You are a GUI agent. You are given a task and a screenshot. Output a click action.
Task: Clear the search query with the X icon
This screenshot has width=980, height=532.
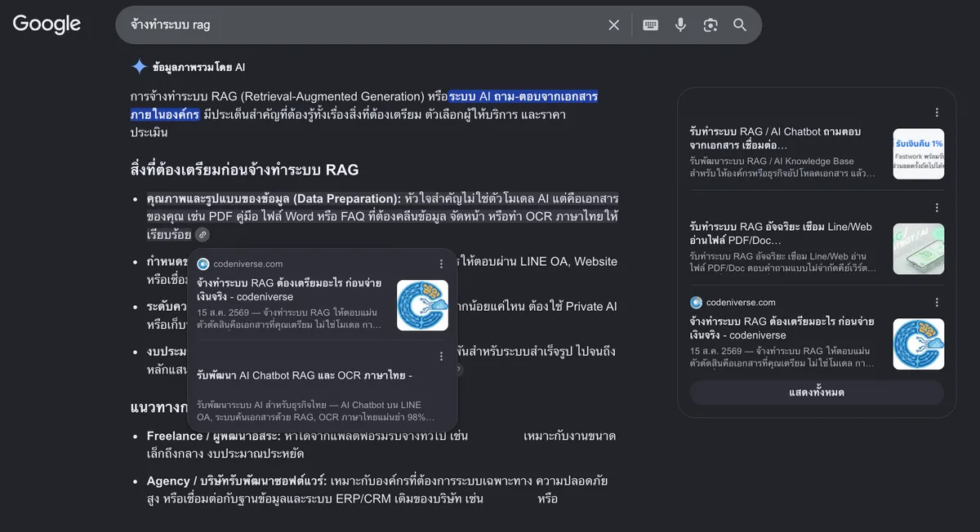tap(614, 25)
